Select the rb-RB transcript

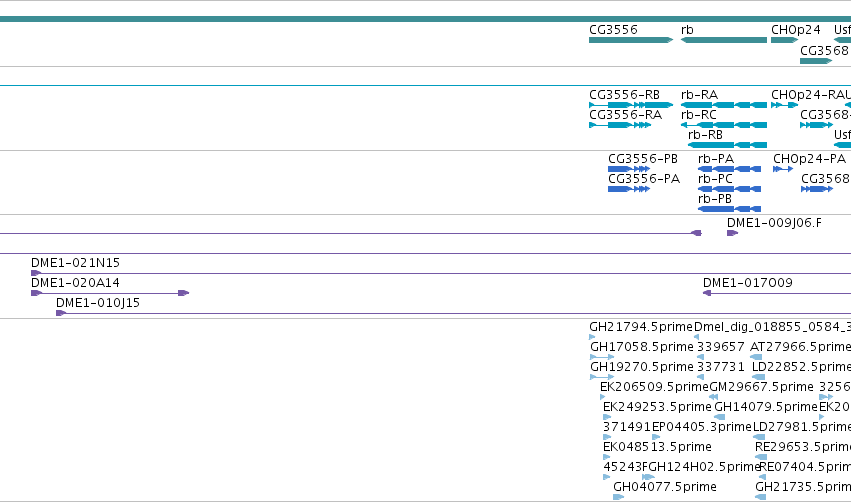[x=727, y=145]
